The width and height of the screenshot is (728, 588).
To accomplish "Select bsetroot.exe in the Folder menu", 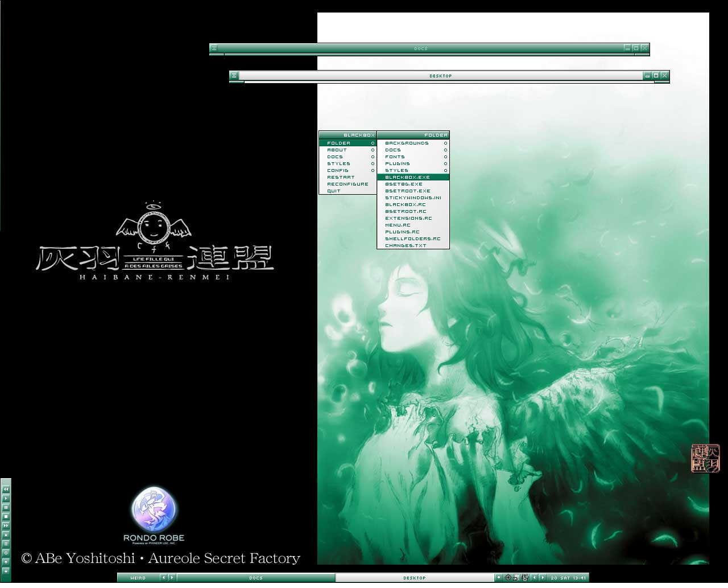I will coord(413,191).
